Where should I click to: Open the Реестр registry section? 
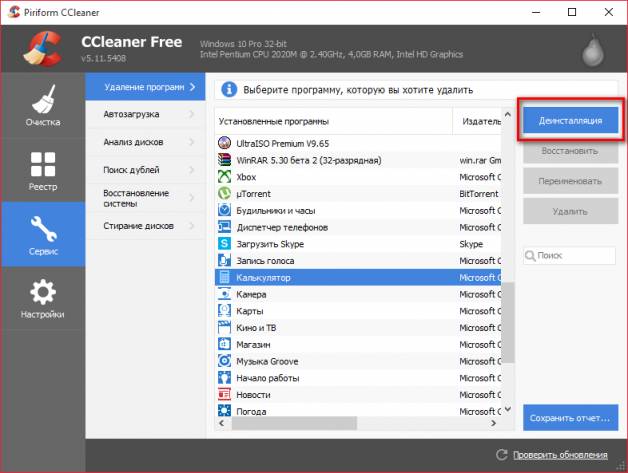point(43,170)
